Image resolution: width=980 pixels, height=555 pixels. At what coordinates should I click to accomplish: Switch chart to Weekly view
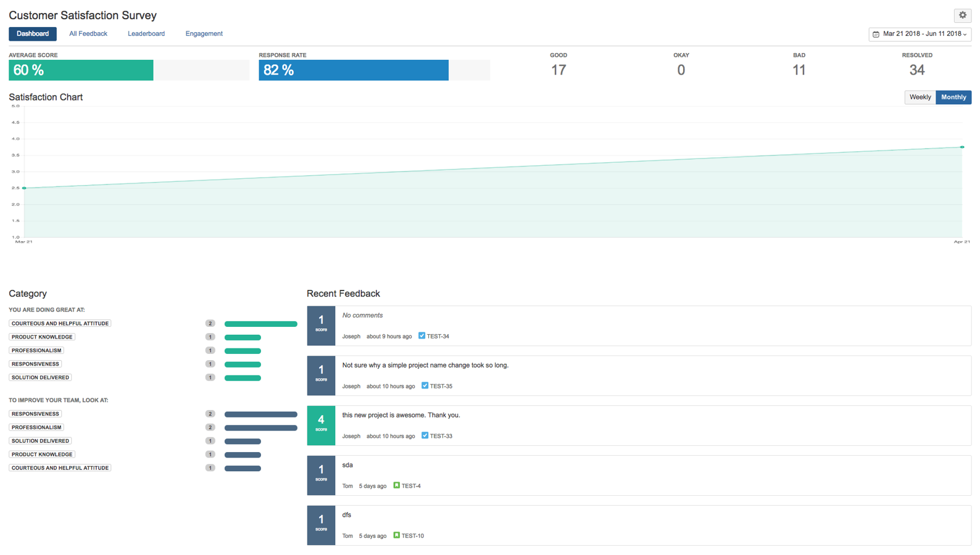coord(920,97)
